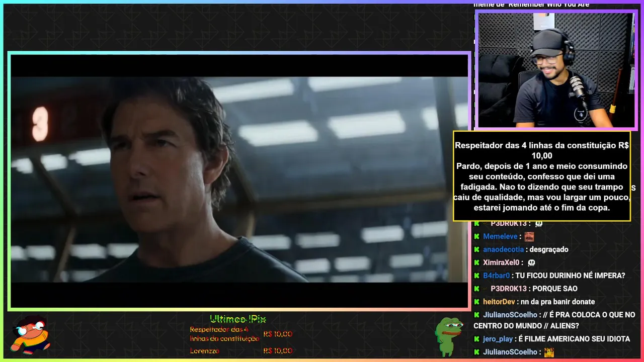The image size is (644, 362).
Task: Open the XimiraXel0 user profile
Action: tap(501, 262)
